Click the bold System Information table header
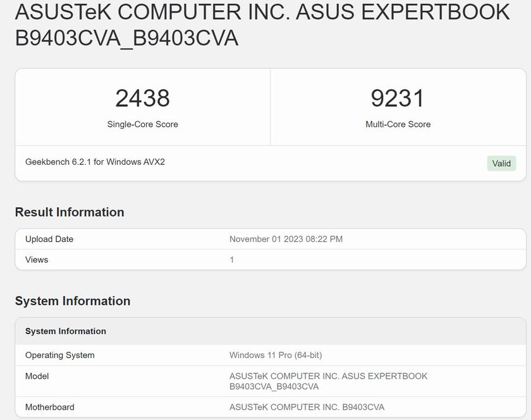Image resolution: width=531 pixels, height=420 pixels. (x=66, y=331)
